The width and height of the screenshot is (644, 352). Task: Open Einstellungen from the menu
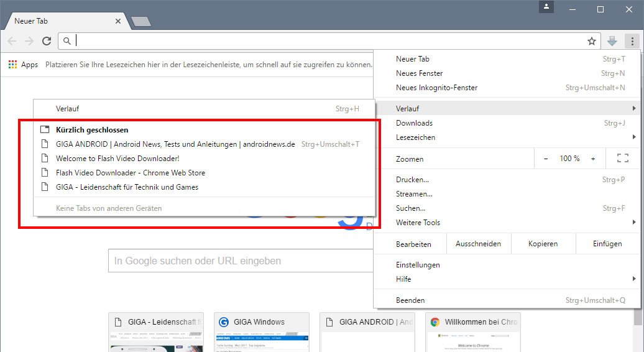pyautogui.click(x=507, y=265)
